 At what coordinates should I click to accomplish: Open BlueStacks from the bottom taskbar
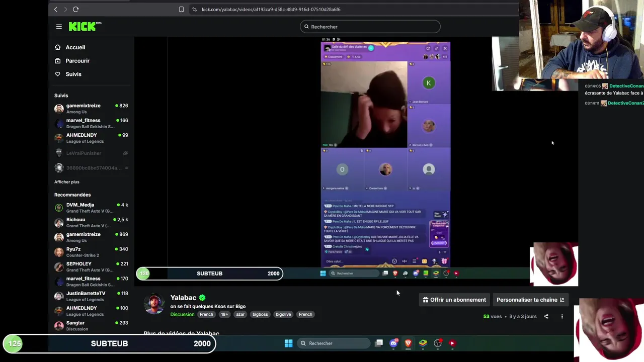point(423,343)
